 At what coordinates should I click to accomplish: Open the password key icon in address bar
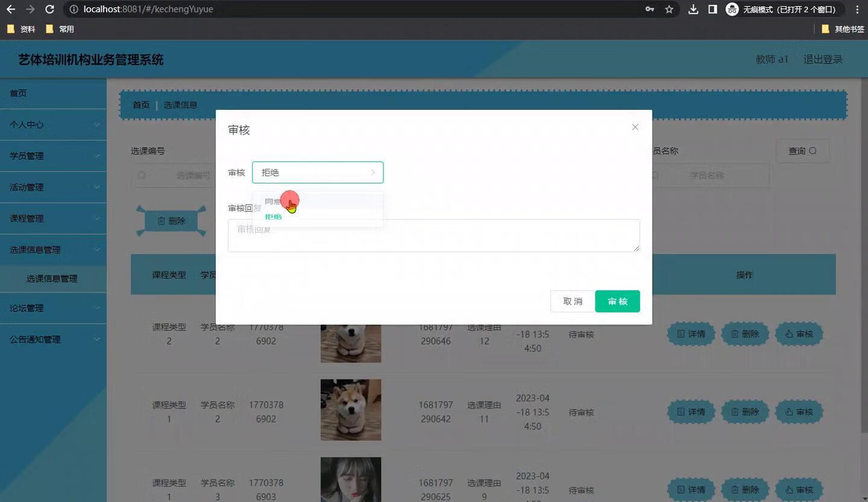pyautogui.click(x=650, y=9)
